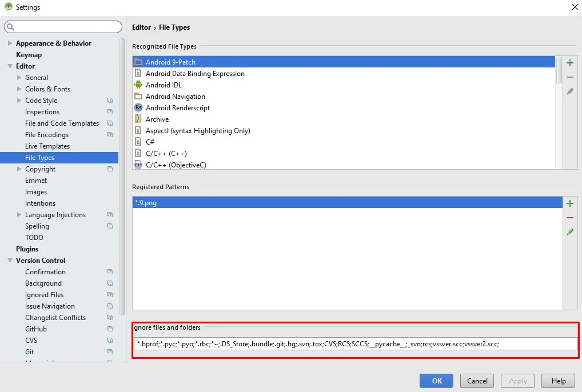
Task: Open the Plugins settings page
Action: [x=27, y=249]
